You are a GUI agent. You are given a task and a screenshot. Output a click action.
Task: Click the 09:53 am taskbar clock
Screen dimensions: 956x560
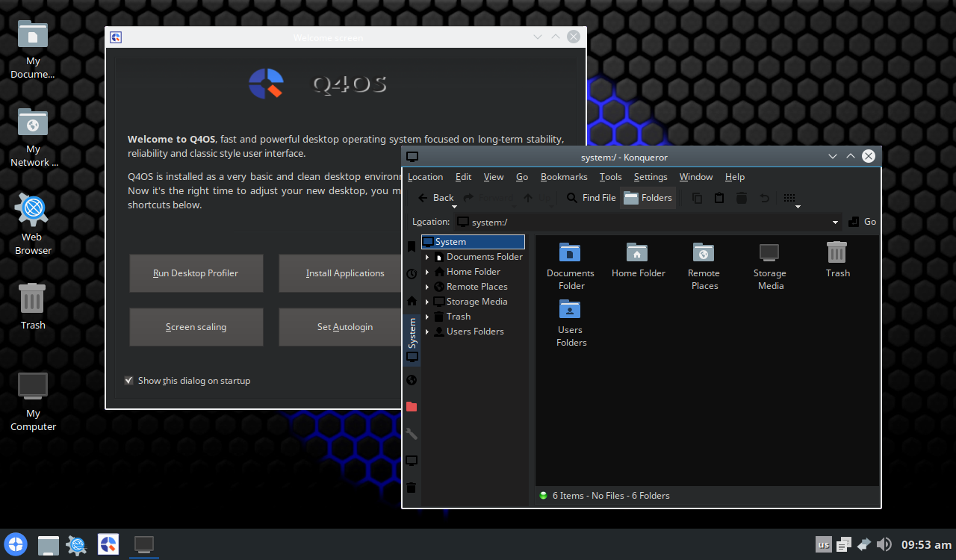coord(926,545)
